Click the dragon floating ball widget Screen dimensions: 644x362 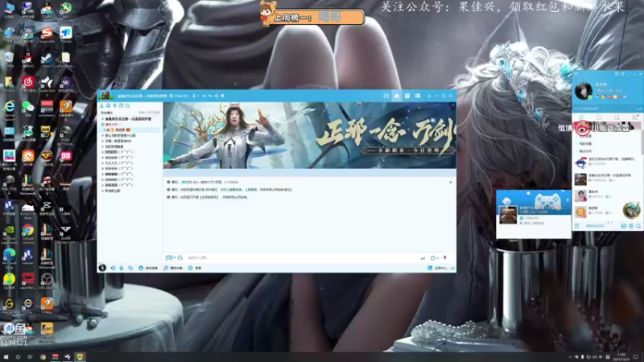(632, 210)
